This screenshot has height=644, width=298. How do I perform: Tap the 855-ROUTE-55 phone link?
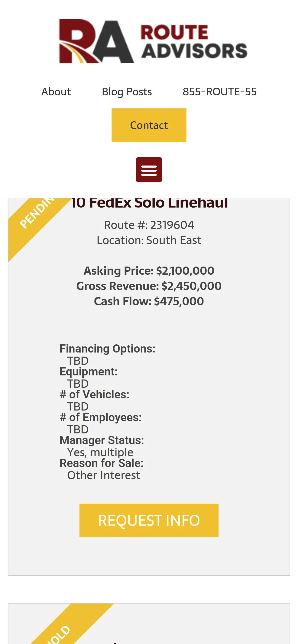(220, 92)
